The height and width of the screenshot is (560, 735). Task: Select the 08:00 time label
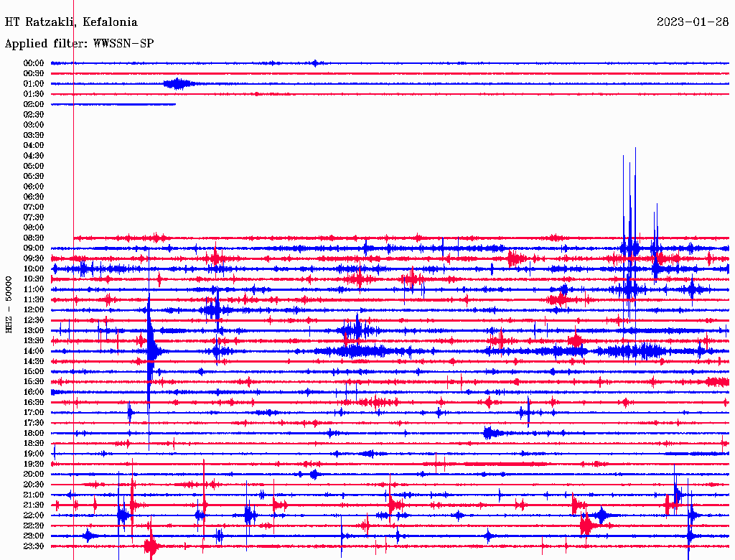pyautogui.click(x=34, y=228)
